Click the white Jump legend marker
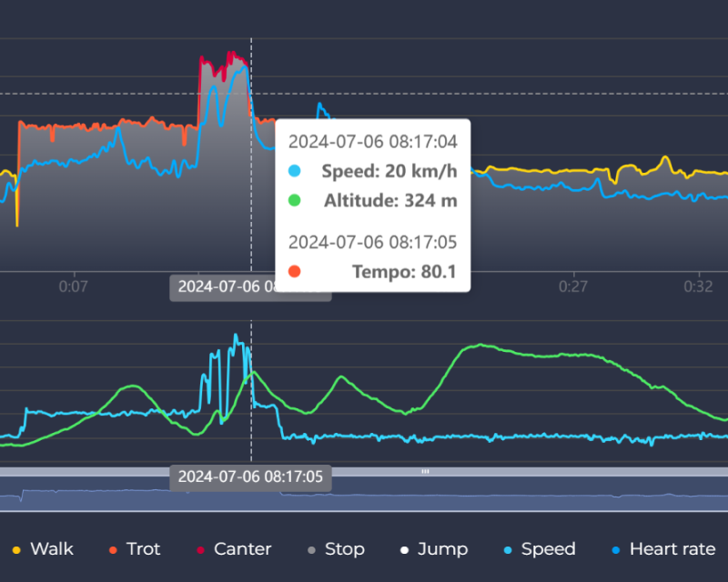The width and height of the screenshot is (728, 582). point(404,549)
